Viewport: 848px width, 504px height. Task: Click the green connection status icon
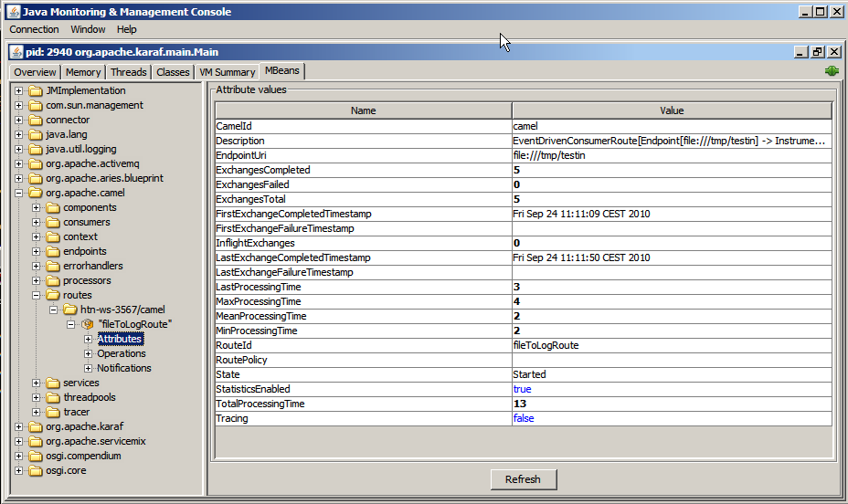pyautogui.click(x=832, y=71)
